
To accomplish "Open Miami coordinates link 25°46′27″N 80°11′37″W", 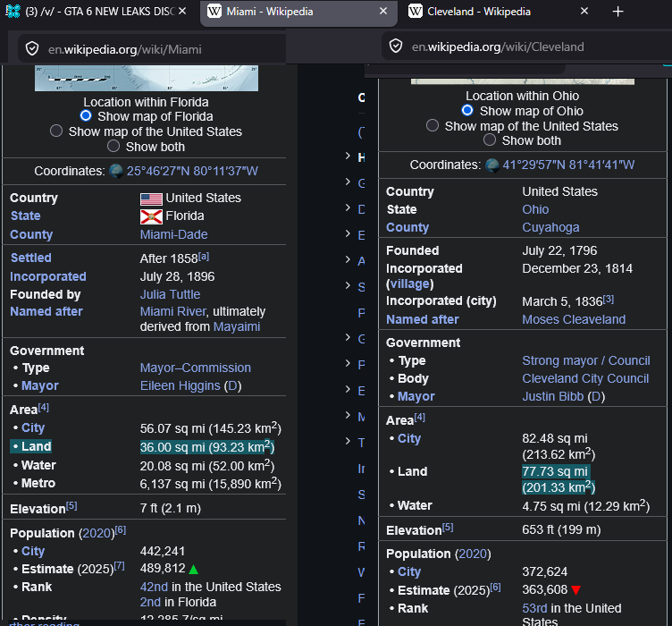I will tap(192, 171).
